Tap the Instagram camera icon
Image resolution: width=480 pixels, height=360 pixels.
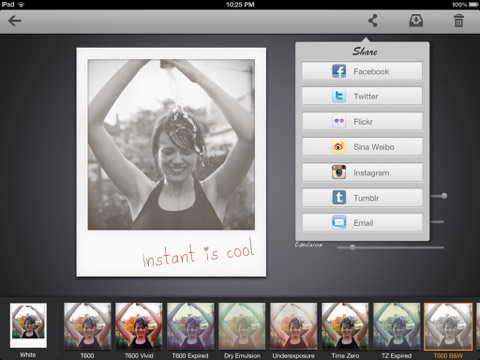coord(339,172)
